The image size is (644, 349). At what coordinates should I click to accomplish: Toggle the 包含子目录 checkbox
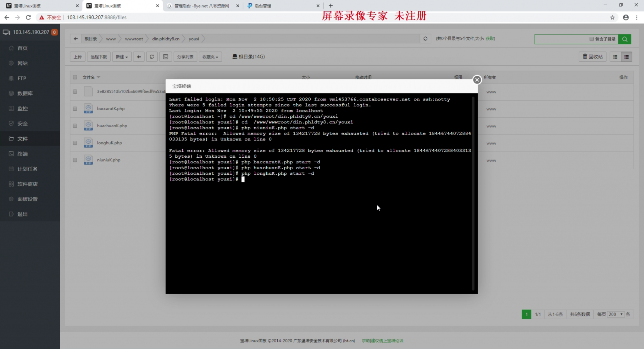(x=591, y=39)
